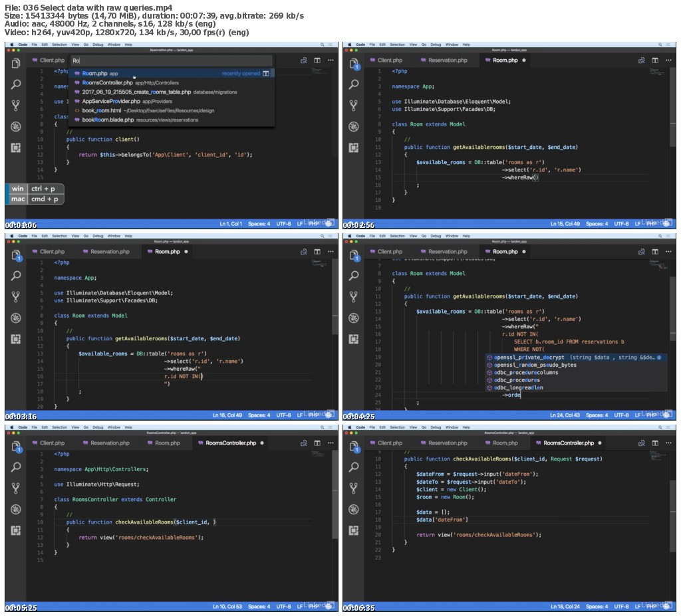
Task: Click Ln 16, Col 49 in the status bar
Action: (x=227, y=415)
